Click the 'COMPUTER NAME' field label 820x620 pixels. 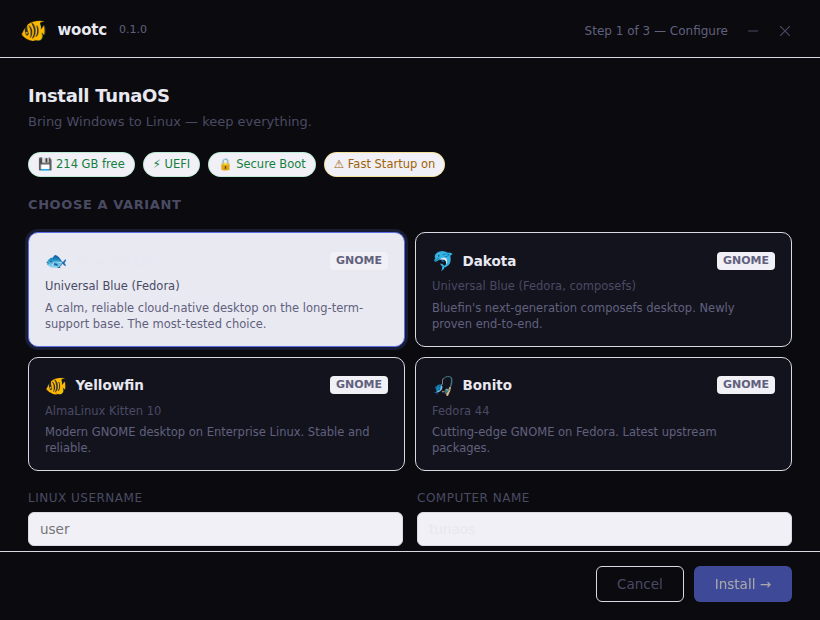(x=473, y=498)
